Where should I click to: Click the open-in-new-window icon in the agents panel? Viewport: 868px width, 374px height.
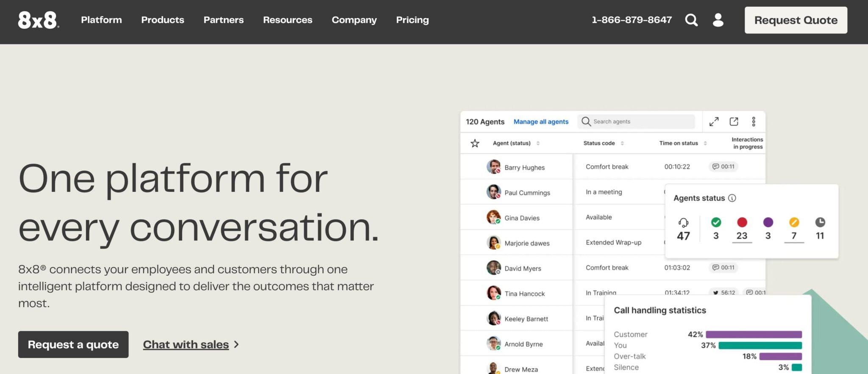(x=734, y=122)
